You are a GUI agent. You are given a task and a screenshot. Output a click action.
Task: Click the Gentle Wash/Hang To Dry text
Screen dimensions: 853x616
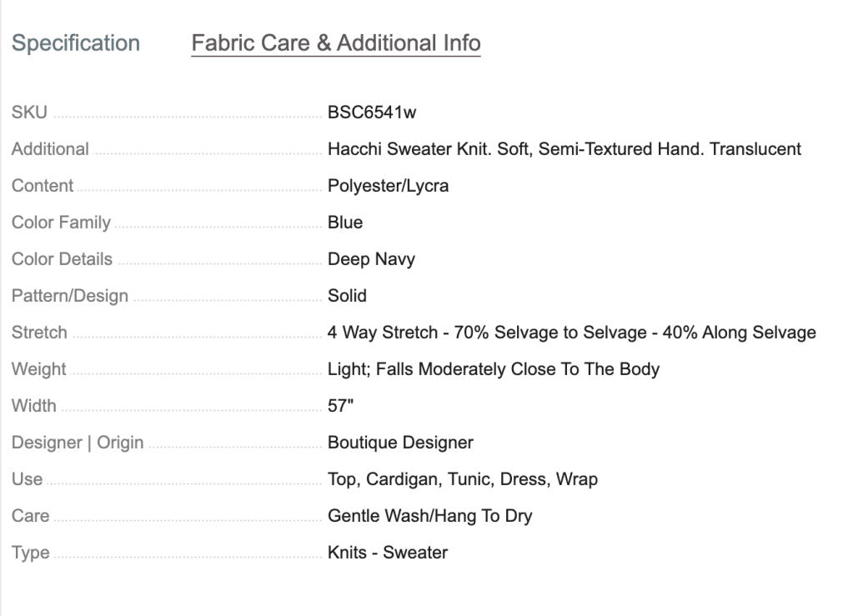(429, 516)
